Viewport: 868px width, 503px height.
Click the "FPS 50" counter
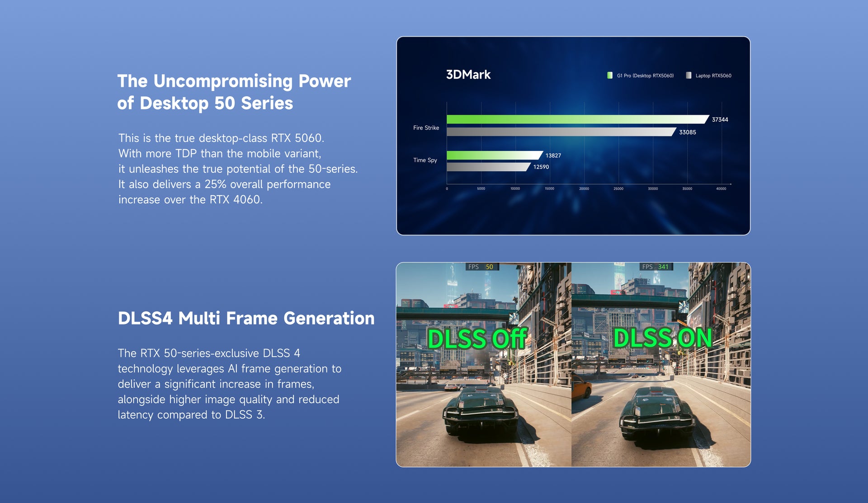coord(482,267)
